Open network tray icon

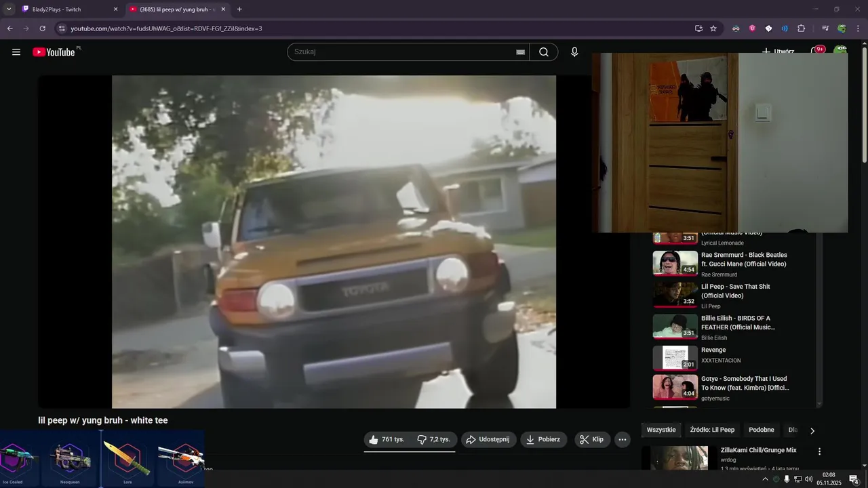pyautogui.click(x=797, y=479)
